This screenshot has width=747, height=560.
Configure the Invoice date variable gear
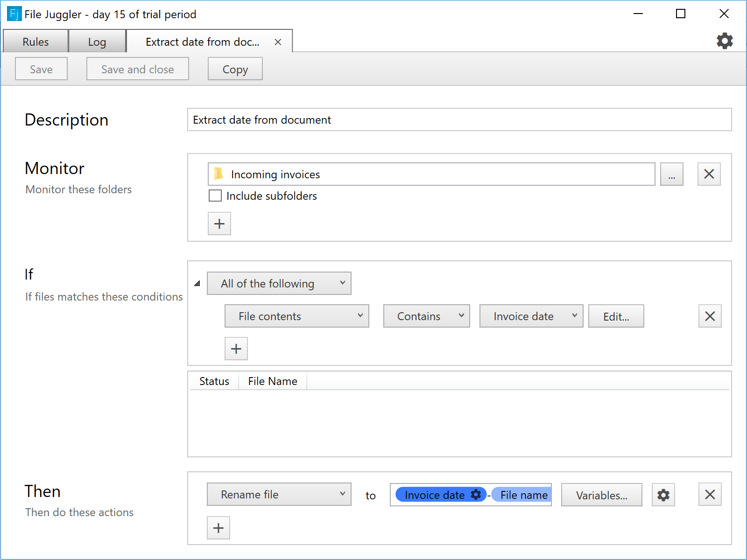(x=476, y=495)
